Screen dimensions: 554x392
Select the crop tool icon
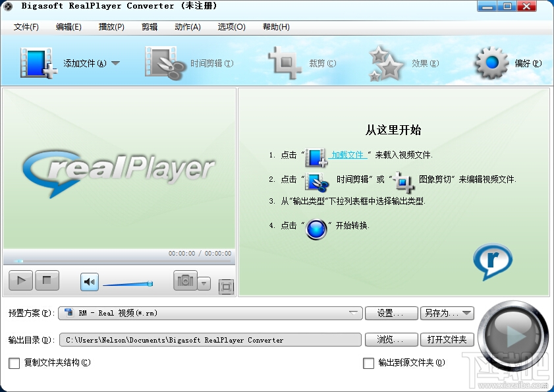coord(285,63)
